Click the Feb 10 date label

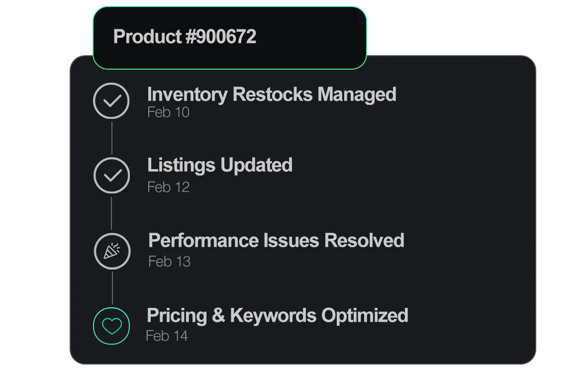click(168, 112)
